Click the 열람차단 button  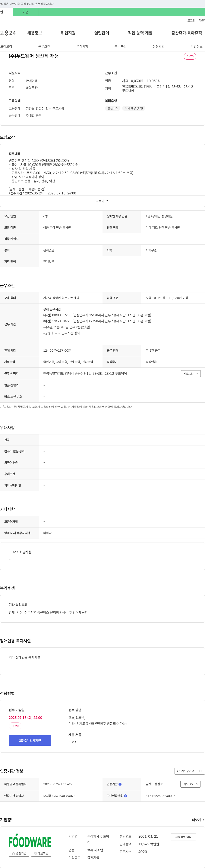pos(41,853)
